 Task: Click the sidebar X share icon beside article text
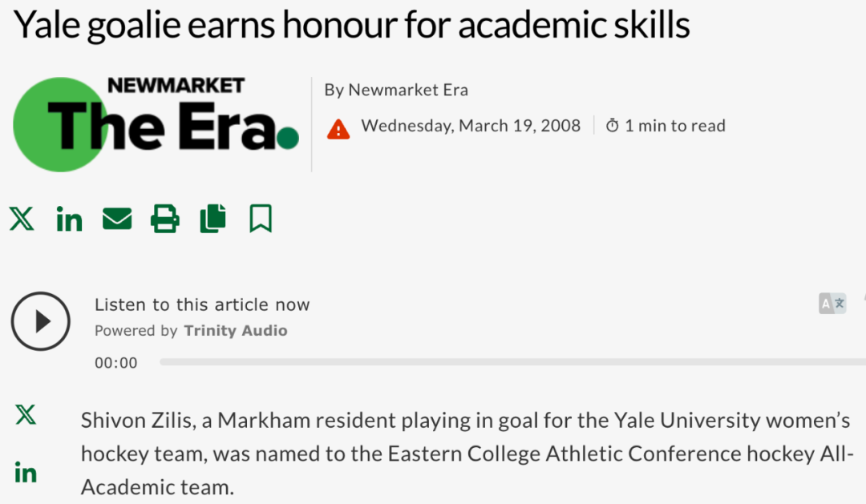(x=26, y=414)
